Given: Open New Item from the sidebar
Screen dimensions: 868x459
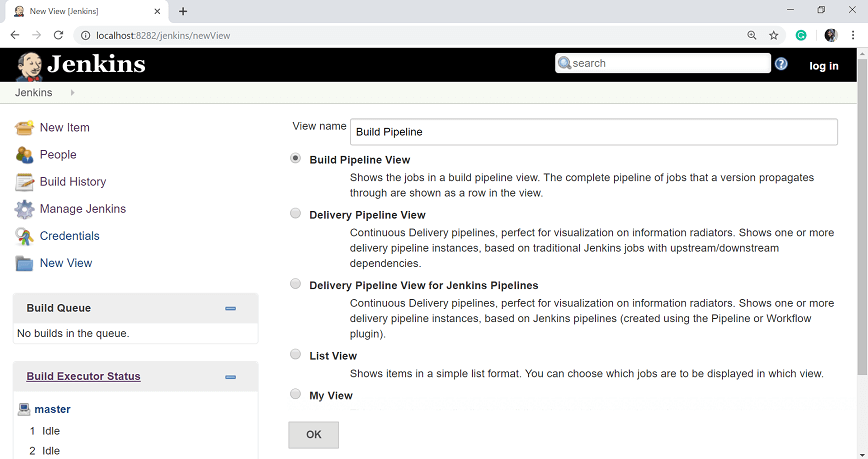Looking at the screenshot, I should (x=65, y=127).
